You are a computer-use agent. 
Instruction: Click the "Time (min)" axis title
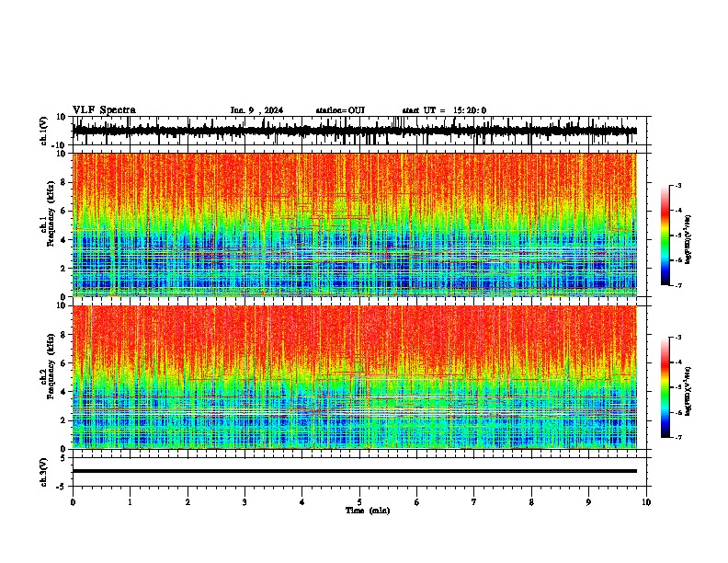[x=368, y=511]
